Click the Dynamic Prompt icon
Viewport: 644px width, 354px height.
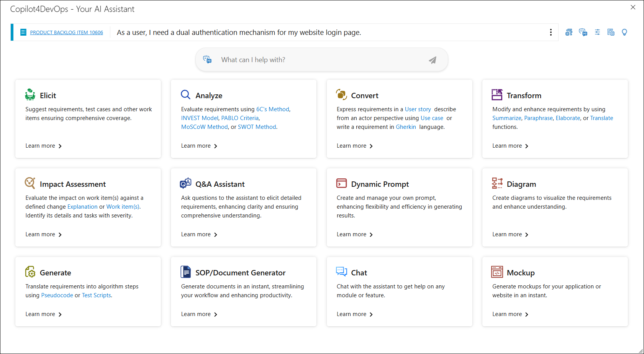point(341,183)
